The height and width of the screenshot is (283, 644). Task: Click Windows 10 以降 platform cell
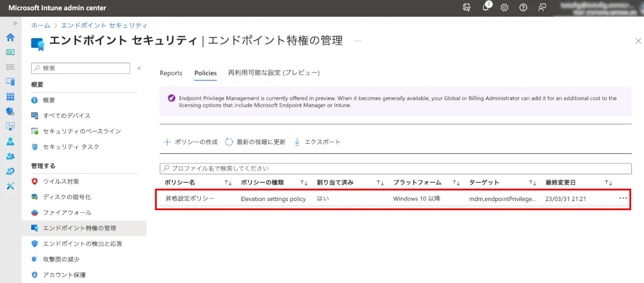pos(416,199)
